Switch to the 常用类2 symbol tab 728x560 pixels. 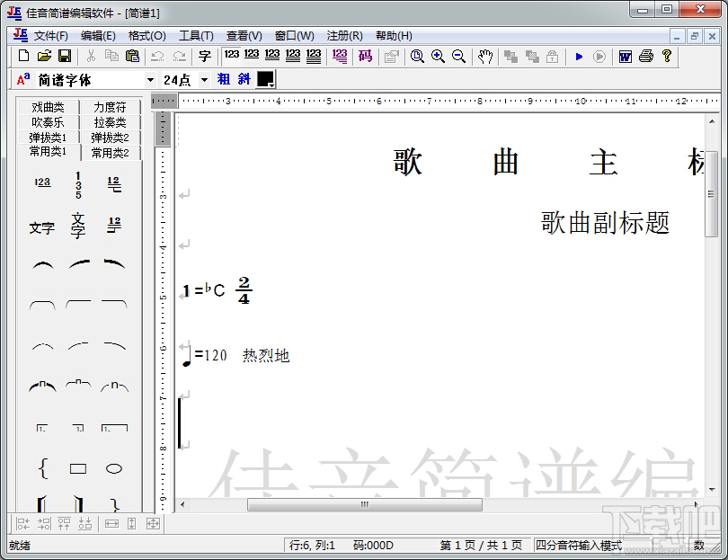(110, 153)
